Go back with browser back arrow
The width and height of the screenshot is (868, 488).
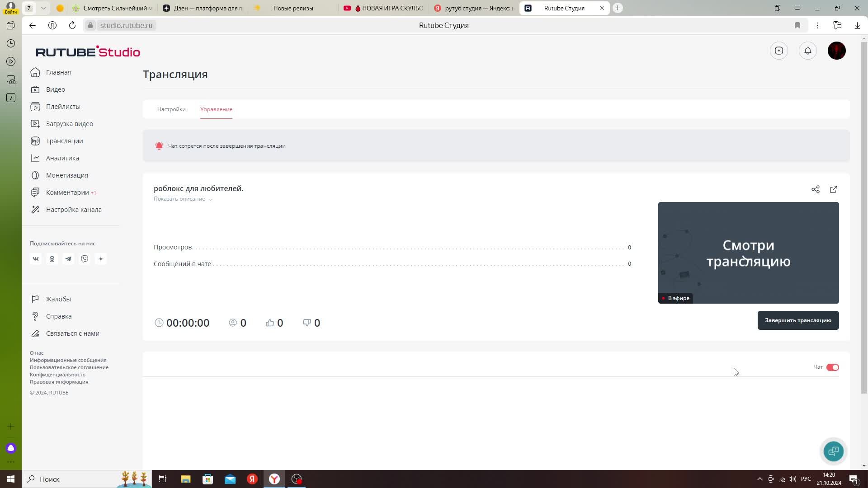click(x=33, y=25)
